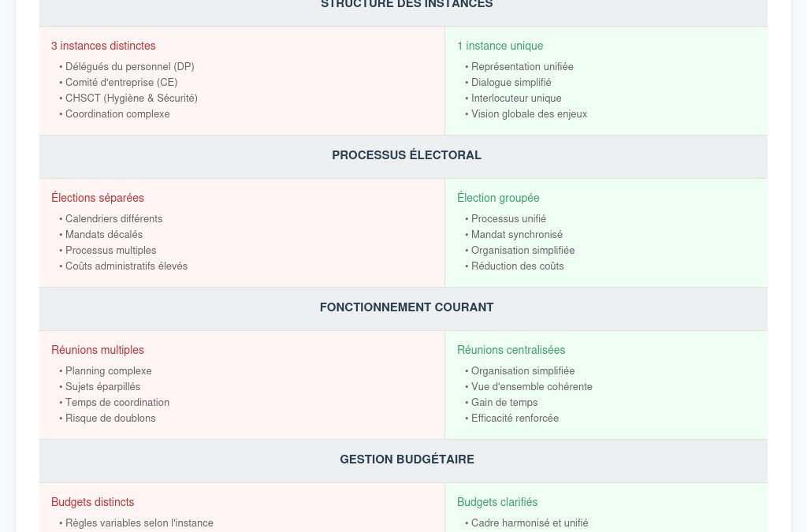Click 'CHSCT (Hygiène & Sécurité)' list item
The width and height of the screenshot is (807, 532).
point(131,98)
